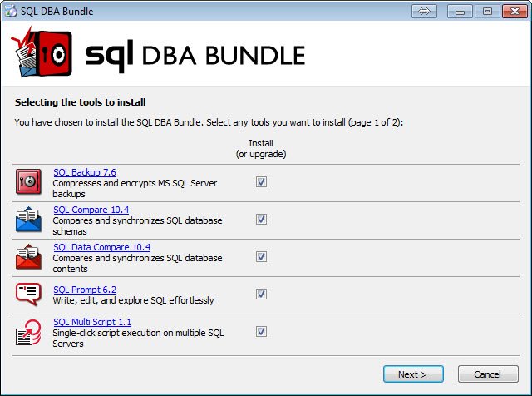The height and width of the screenshot is (396, 532).
Task: Open the SQL Compare 10.4 link
Action: coord(91,210)
